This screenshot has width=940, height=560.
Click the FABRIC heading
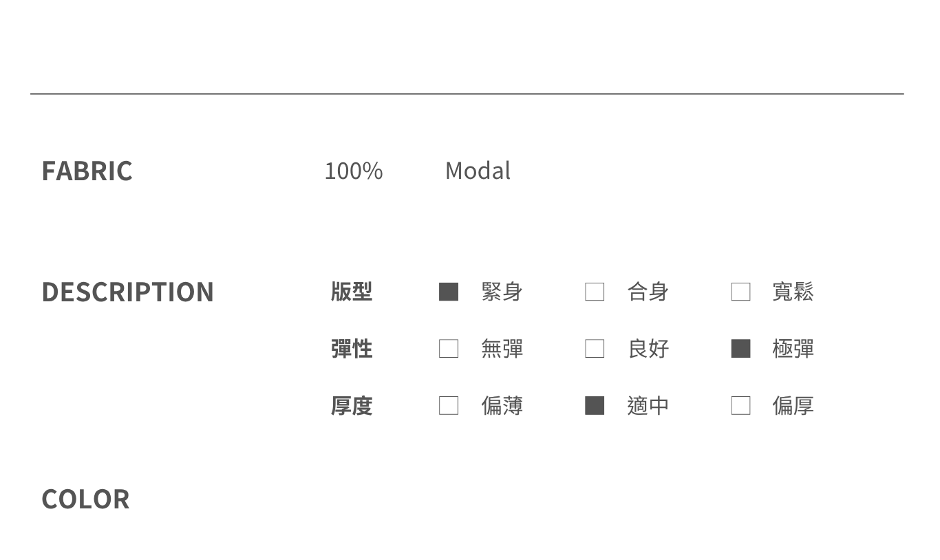point(87,171)
